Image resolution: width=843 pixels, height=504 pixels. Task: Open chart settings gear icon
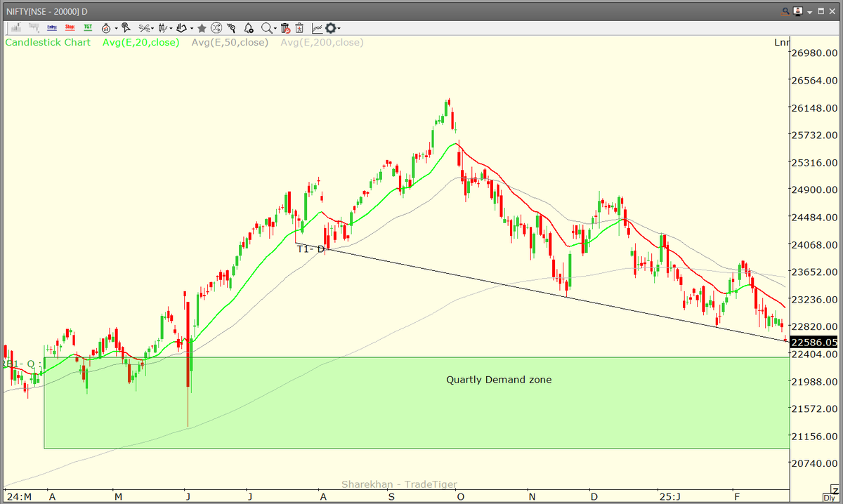pyautogui.click(x=330, y=28)
